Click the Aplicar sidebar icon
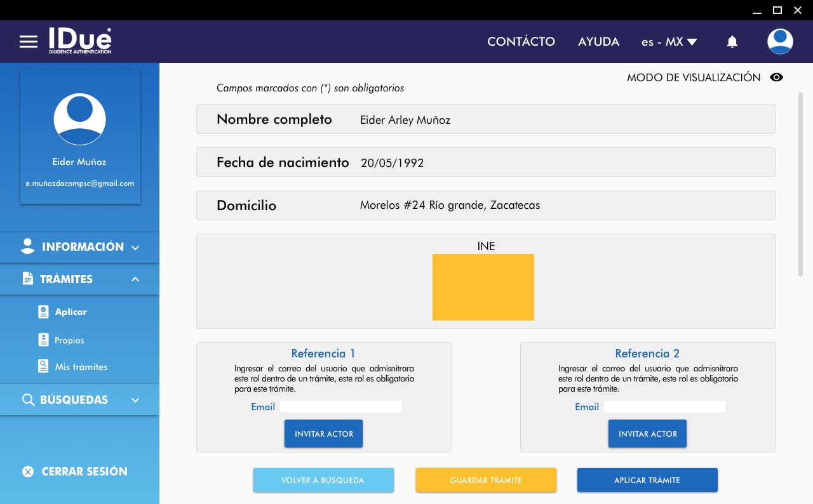The width and height of the screenshot is (813, 504). 43,312
